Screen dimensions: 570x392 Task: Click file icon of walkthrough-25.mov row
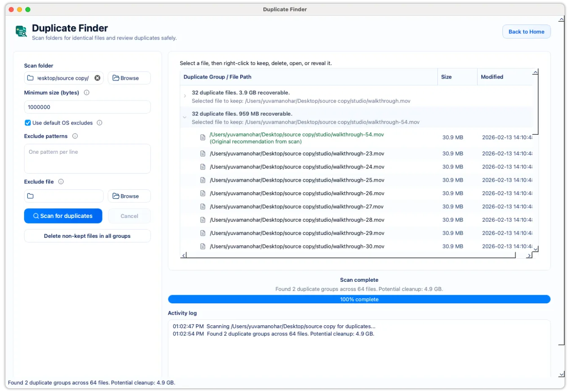(x=203, y=180)
